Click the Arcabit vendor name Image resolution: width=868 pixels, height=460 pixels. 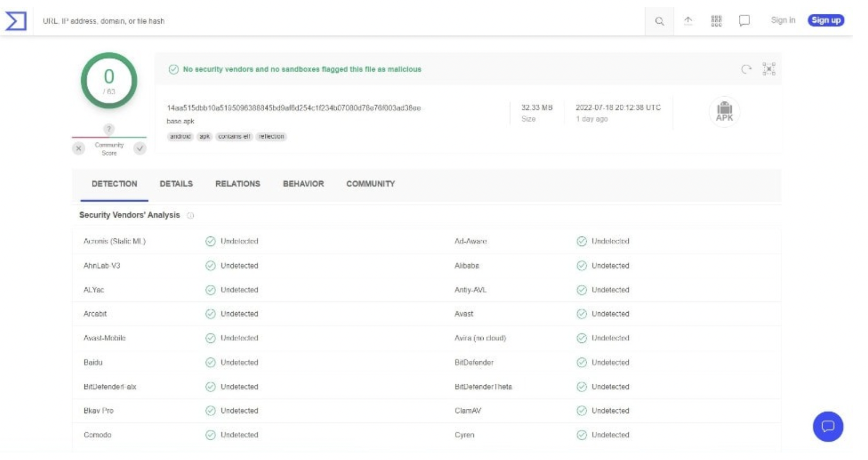(95, 314)
